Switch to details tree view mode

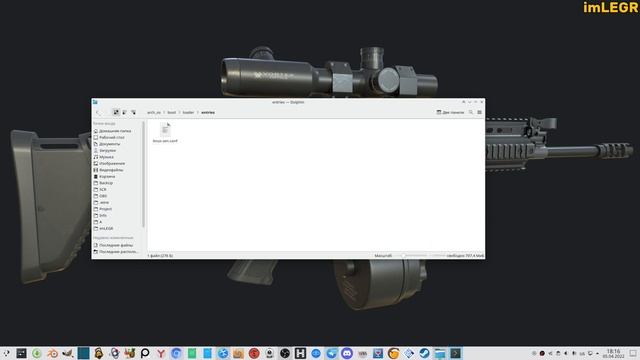[133, 112]
